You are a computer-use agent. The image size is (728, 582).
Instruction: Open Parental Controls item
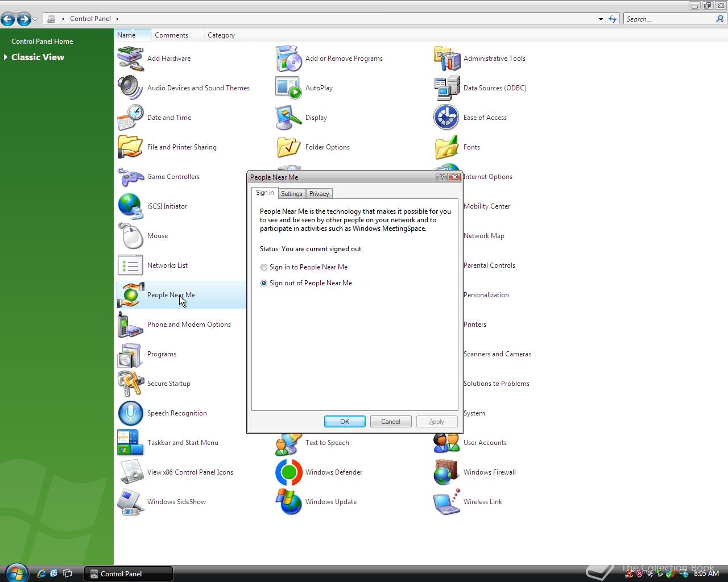click(489, 265)
